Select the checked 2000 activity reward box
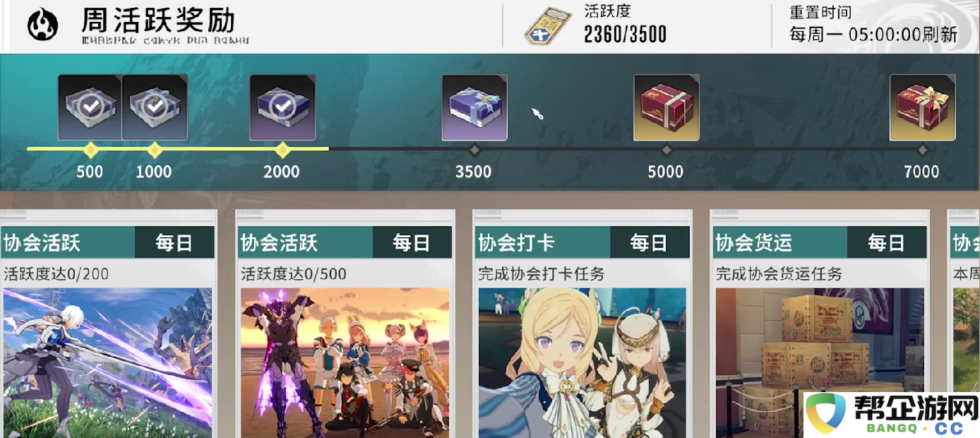 282,107
